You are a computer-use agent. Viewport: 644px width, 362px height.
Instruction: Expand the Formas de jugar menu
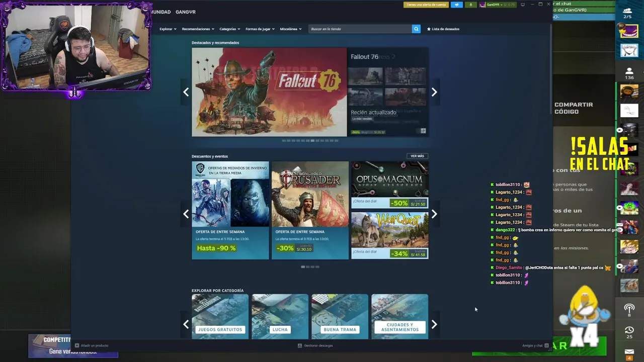tap(260, 29)
